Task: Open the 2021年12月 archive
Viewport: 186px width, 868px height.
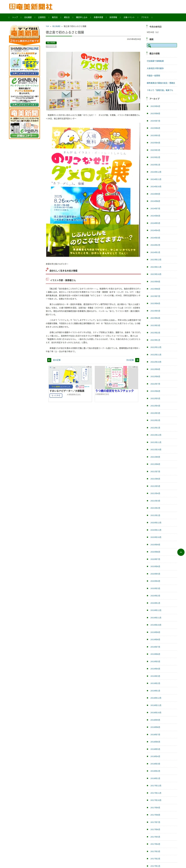Action: (x=156, y=435)
